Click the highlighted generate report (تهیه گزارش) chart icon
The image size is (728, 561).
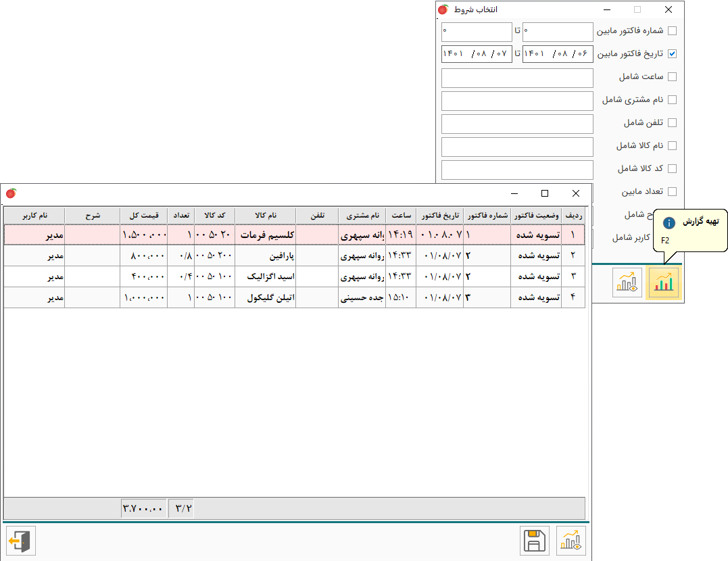point(663,283)
